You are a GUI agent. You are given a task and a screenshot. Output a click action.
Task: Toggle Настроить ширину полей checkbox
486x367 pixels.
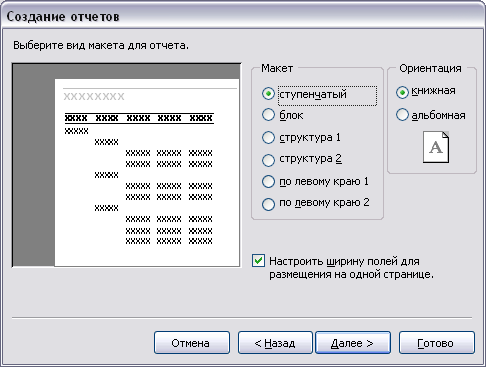coord(258,261)
